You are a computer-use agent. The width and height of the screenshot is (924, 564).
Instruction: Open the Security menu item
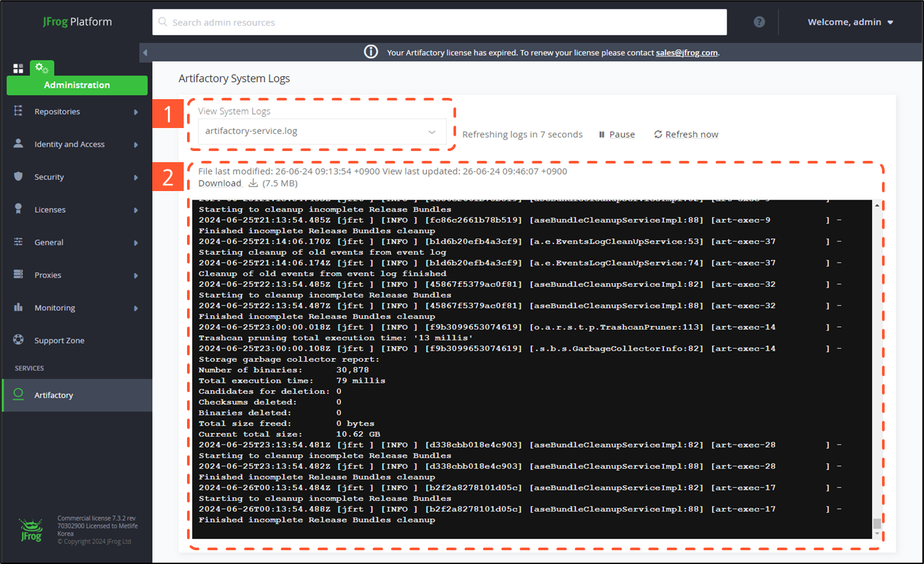(x=77, y=177)
